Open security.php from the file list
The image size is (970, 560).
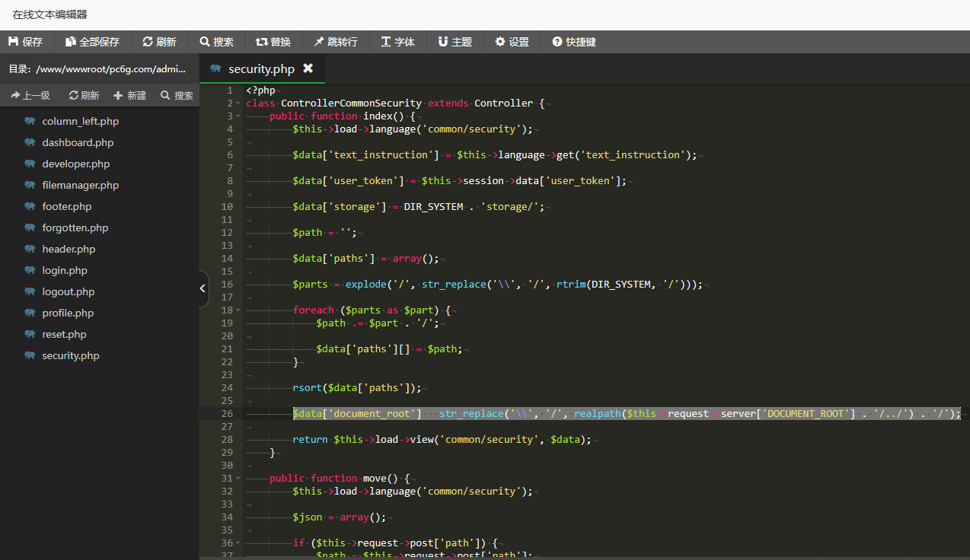point(71,355)
